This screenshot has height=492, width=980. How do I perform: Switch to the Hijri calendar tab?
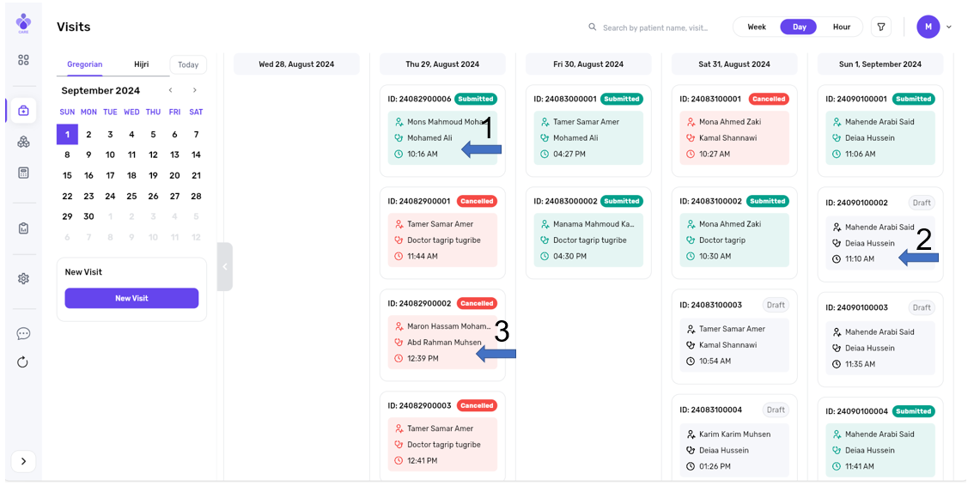141,64
